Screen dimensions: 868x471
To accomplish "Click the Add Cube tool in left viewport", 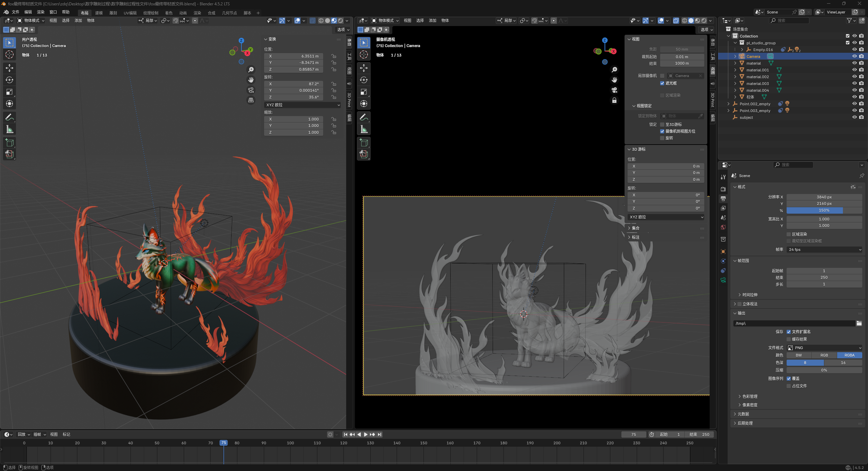I will 9,143.
